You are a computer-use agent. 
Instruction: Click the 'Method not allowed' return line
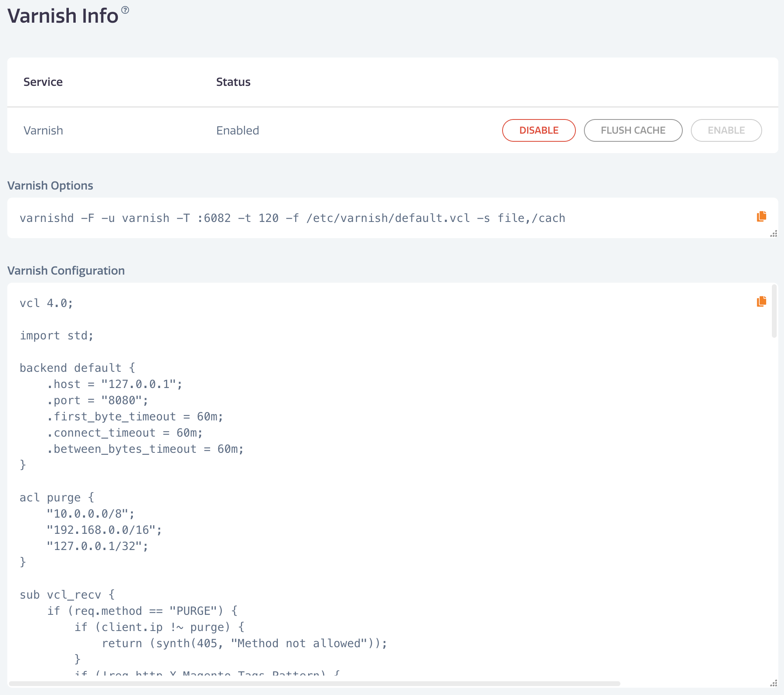coord(244,644)
